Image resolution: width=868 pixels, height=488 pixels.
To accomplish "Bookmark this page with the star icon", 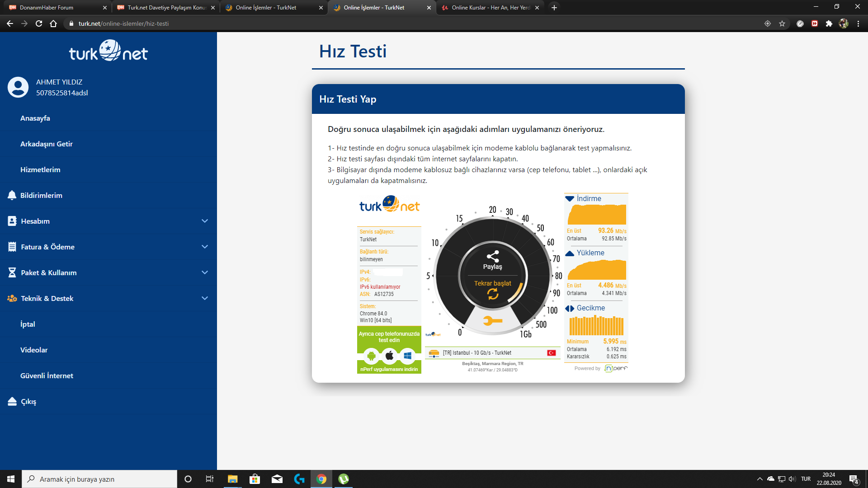I will (x=782, y=23).
